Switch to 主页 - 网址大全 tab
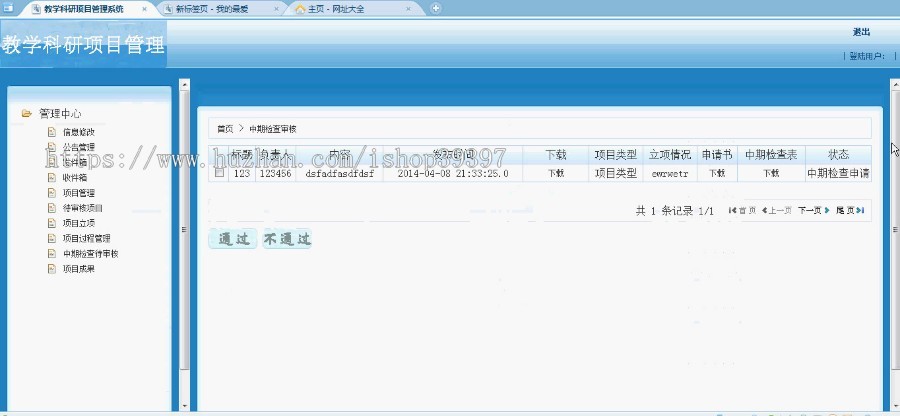 [336, 9]
